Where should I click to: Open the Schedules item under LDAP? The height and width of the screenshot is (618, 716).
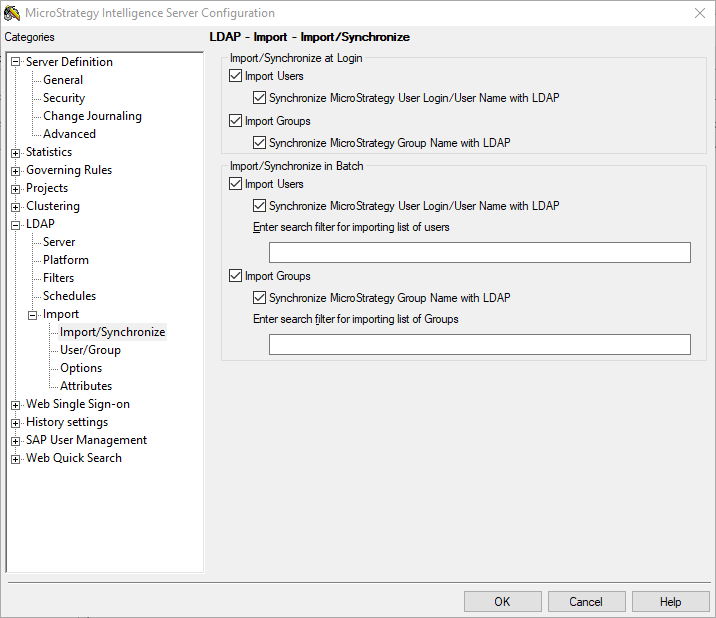69,296
